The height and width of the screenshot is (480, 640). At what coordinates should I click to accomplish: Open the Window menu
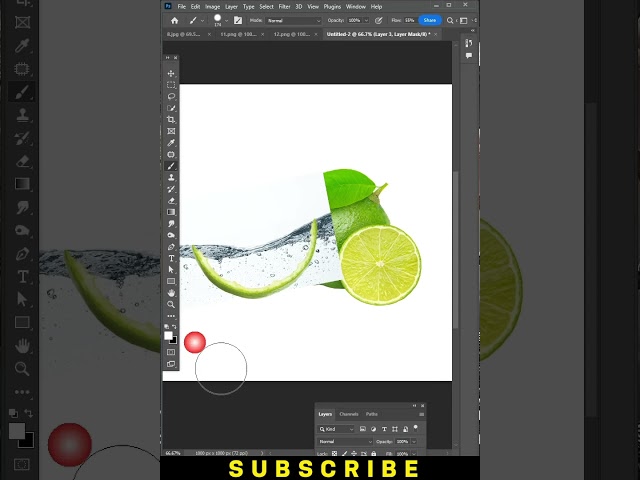coord(356,7)
